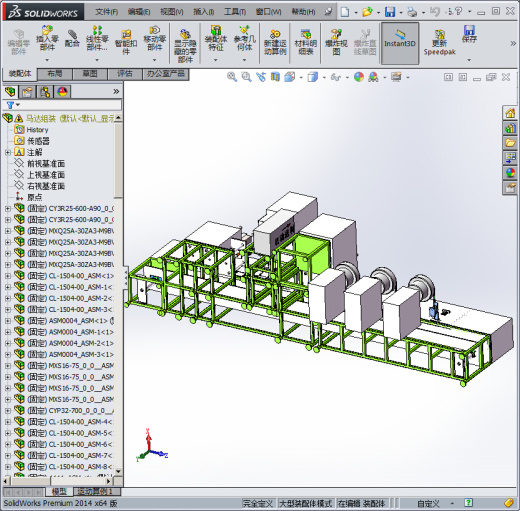Open the Section View icon in view toolbar
520x511 pixels.
(x=275, y=77)
